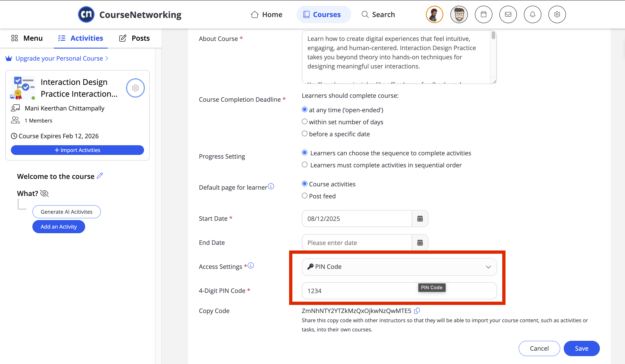Click the Add an Activity button
Viewport: 625px width, 364px height.
pyautogui.click(x=58, y=227)
